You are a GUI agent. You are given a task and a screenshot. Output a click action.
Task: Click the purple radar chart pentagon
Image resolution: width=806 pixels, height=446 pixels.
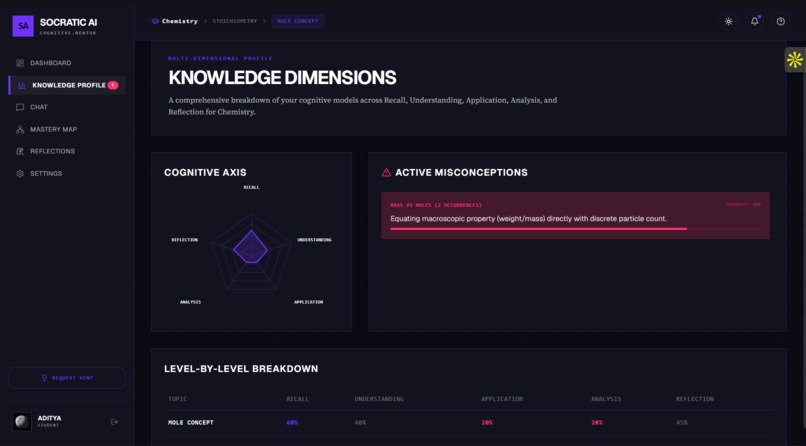coord(251,248)
